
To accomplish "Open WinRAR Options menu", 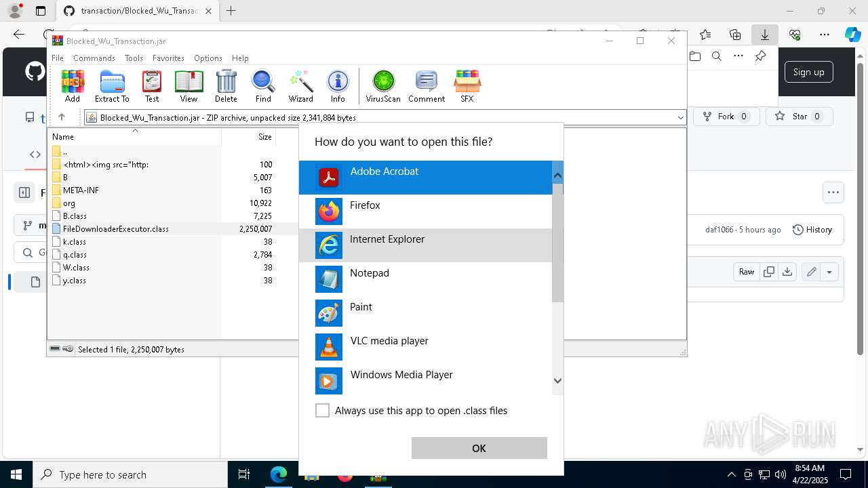I will [208, 58].
